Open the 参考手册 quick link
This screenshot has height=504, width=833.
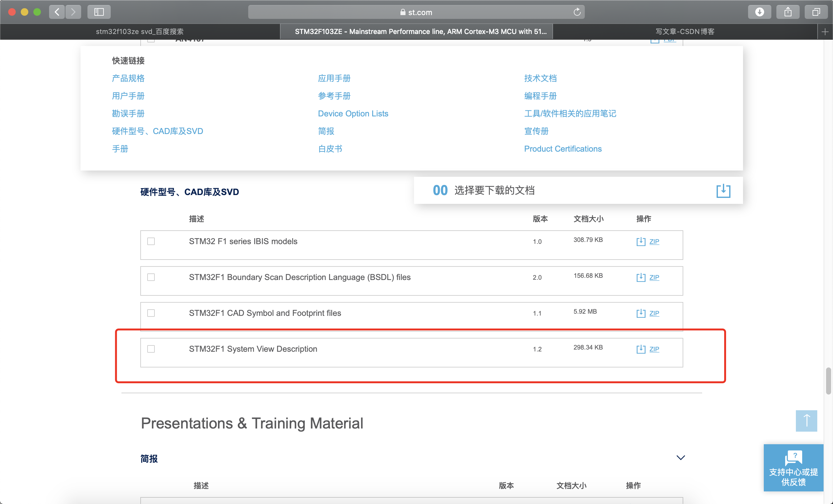click(334, 96)
